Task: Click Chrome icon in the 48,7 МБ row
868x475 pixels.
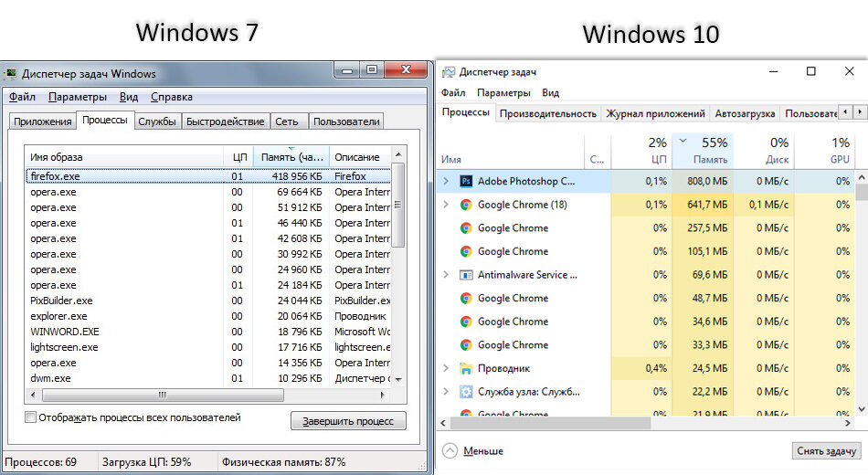Action: 466,299
